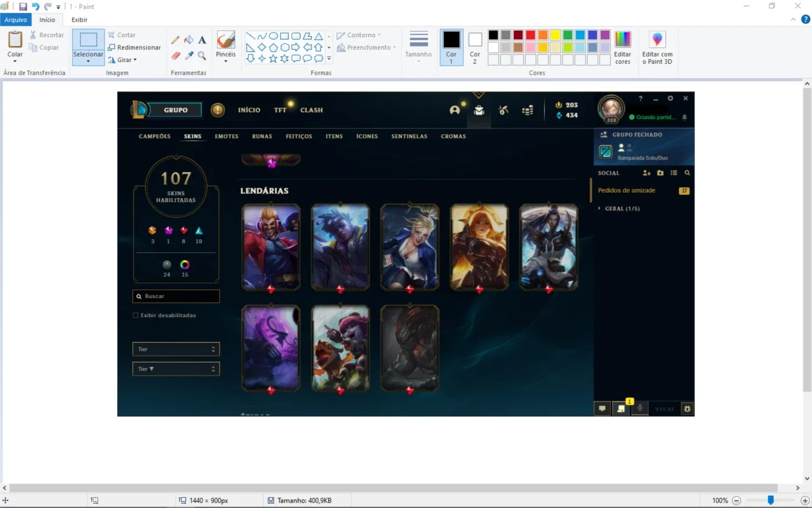Image resolution: width=812 pixels, height=508 pixels.
Task: Choose the Hexagon shape
Action: (x=285, y=47)
